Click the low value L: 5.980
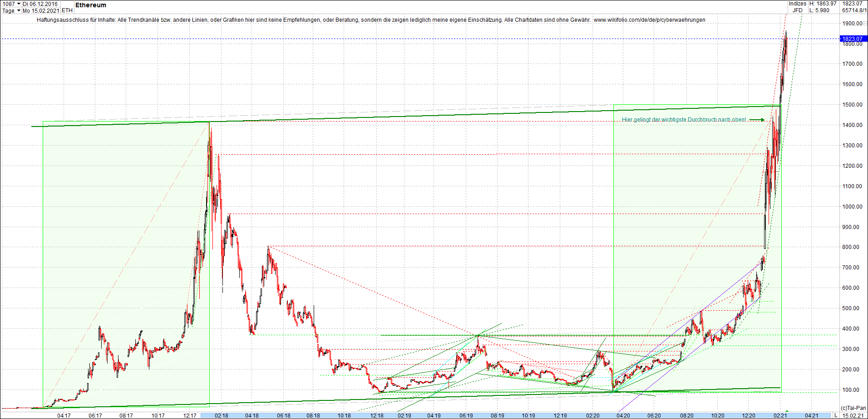868x419 pixels. (819, 10)
